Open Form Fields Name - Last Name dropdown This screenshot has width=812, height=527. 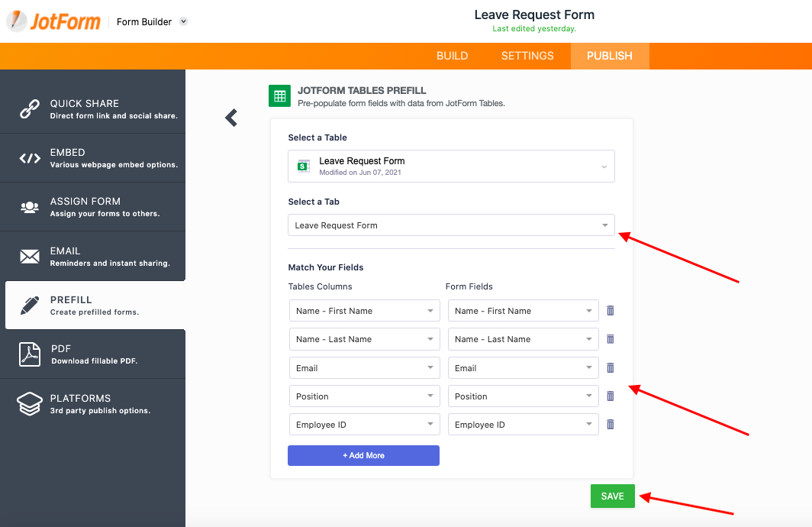(x=523, y=339)
